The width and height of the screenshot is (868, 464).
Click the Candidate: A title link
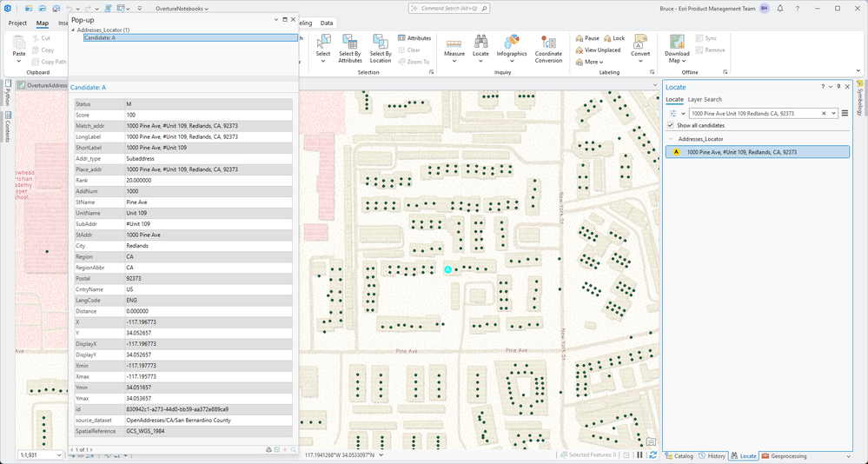(x=88, y=88)
